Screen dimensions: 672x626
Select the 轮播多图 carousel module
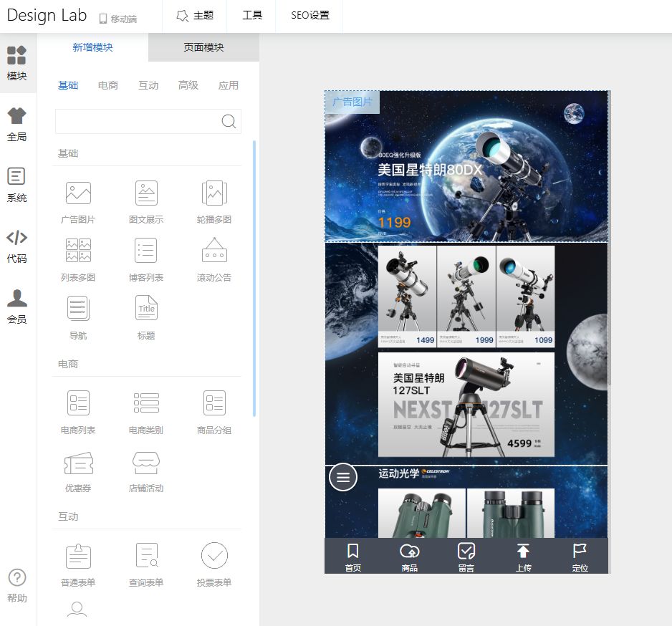214,203
